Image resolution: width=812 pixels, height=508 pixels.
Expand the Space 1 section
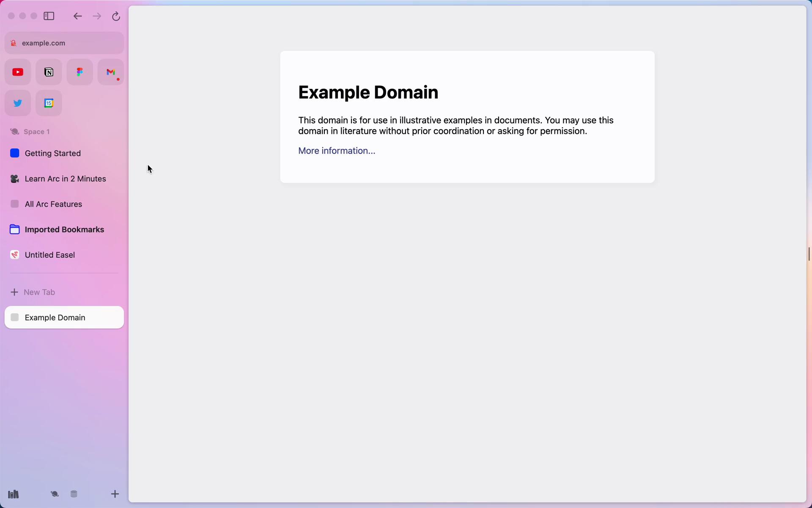tap(36, 132)
